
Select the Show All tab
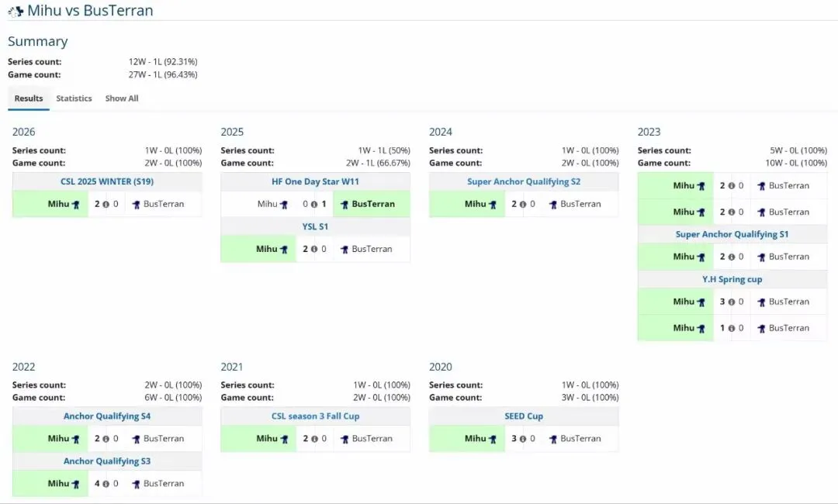pyautogui.click(x=122, y=98)
